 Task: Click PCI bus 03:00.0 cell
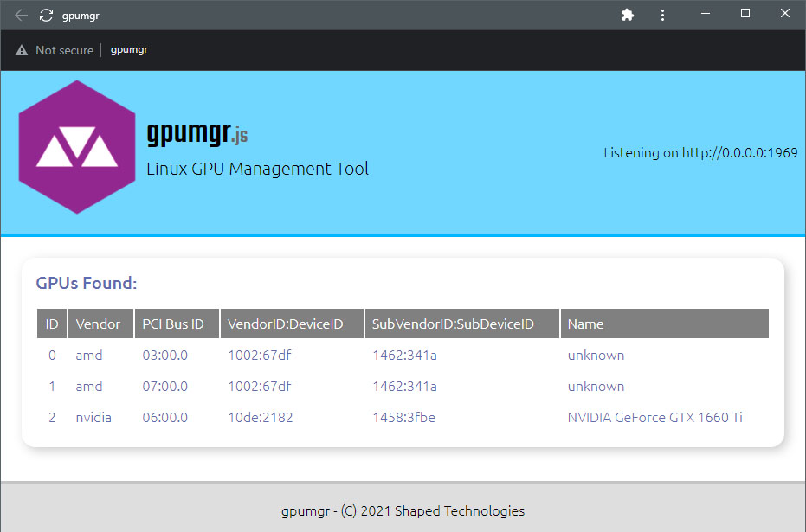pos(165,356)
